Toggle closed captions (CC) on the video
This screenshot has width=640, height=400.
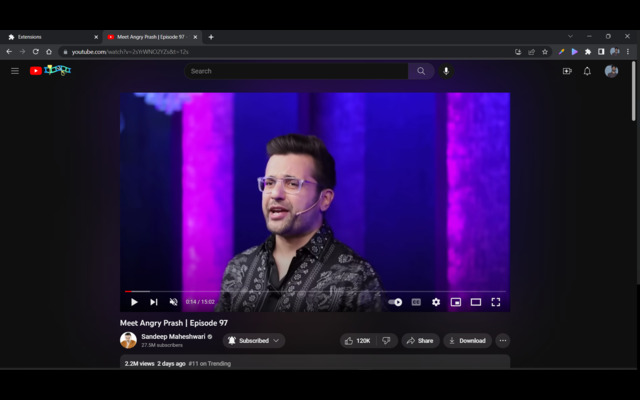click(416, 302)
